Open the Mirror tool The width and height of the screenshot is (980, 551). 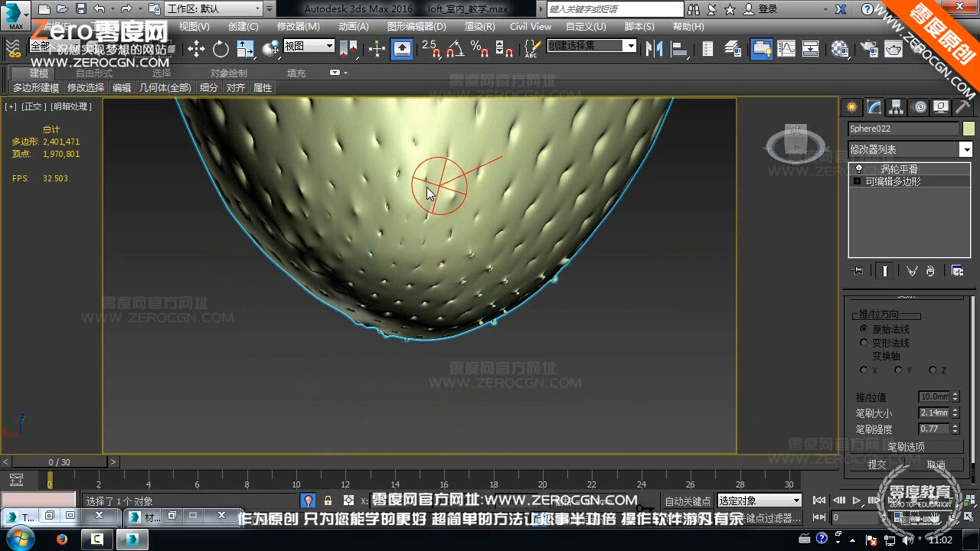click(654, 49)
